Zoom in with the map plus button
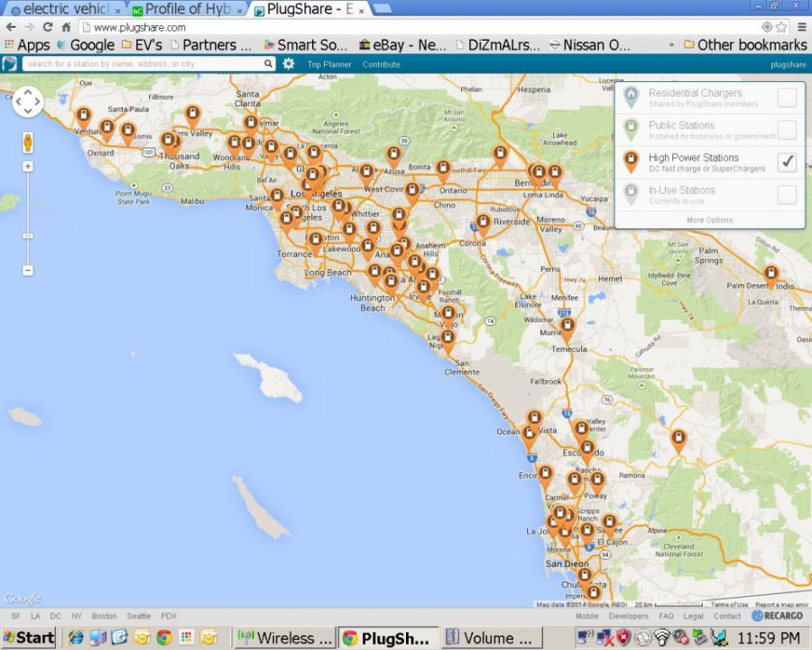The image size is (812, 650). coord(28,166)
